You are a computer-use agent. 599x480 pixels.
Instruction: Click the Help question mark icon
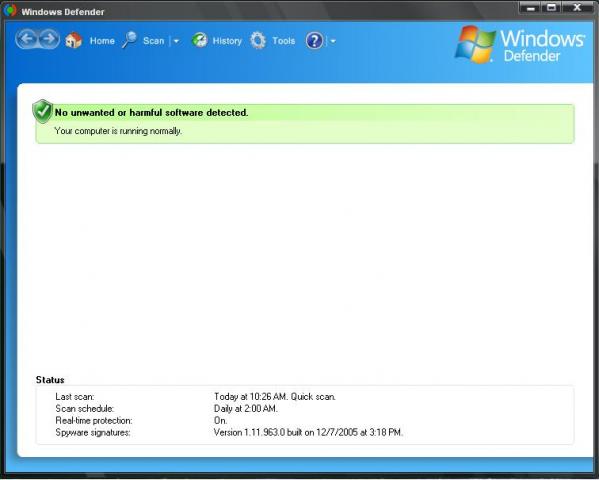314,41
